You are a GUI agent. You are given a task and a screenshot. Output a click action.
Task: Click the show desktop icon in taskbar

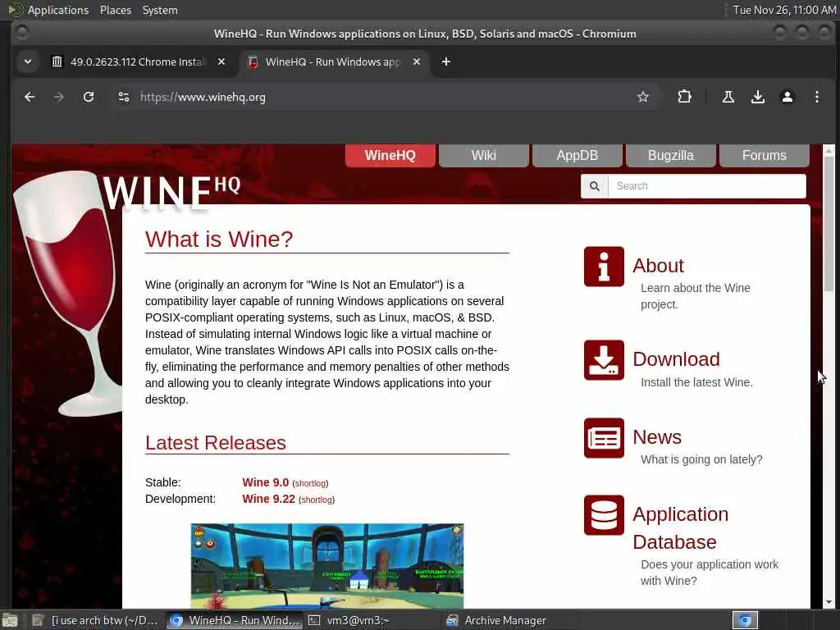tap(10, 620)
